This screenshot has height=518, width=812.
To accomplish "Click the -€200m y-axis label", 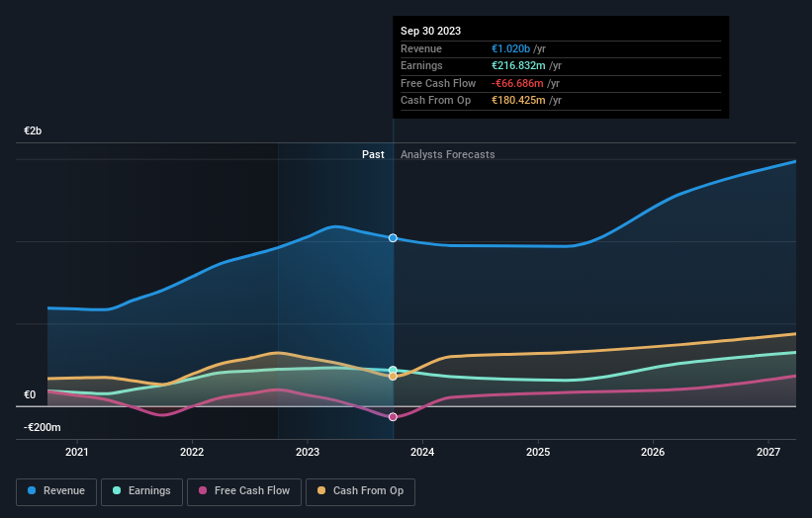I will [x=42, y=427].
